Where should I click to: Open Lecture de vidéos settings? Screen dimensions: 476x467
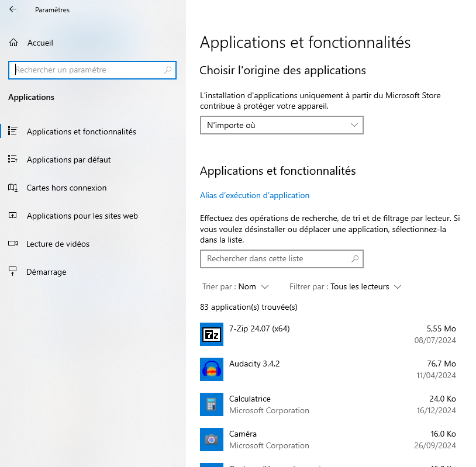tap(58, 244)
